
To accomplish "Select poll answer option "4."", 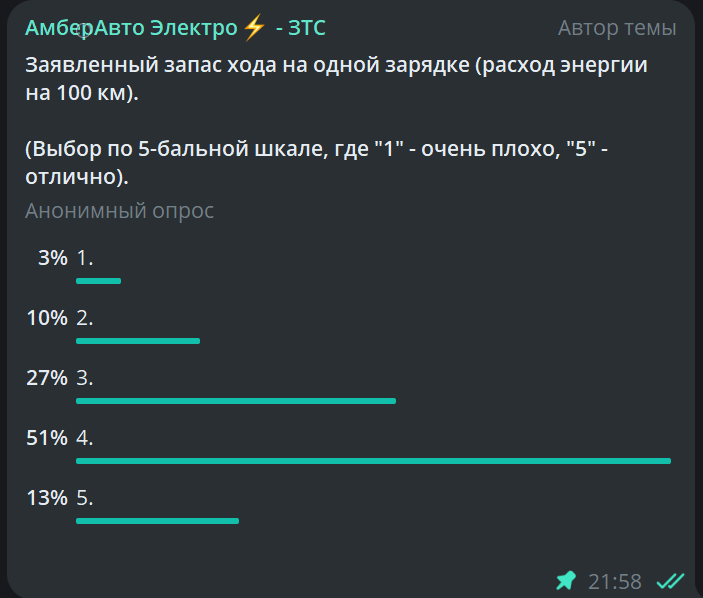I will [x=85, y=438].
